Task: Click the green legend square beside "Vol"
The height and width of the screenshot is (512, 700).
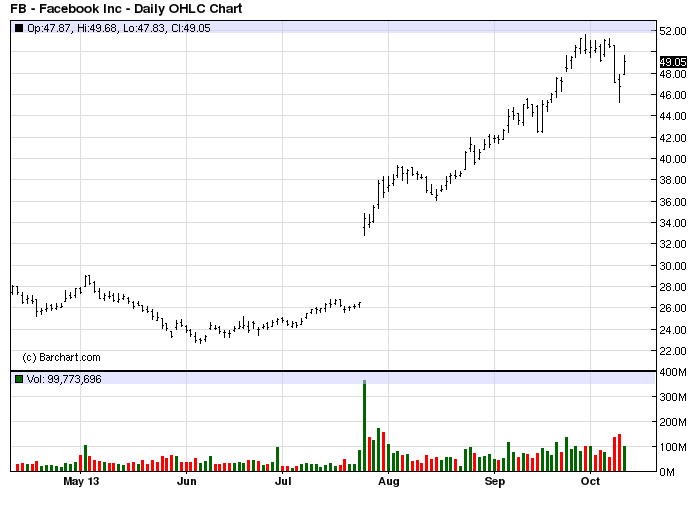Action: pyautogui.click(x=19, y=379)
